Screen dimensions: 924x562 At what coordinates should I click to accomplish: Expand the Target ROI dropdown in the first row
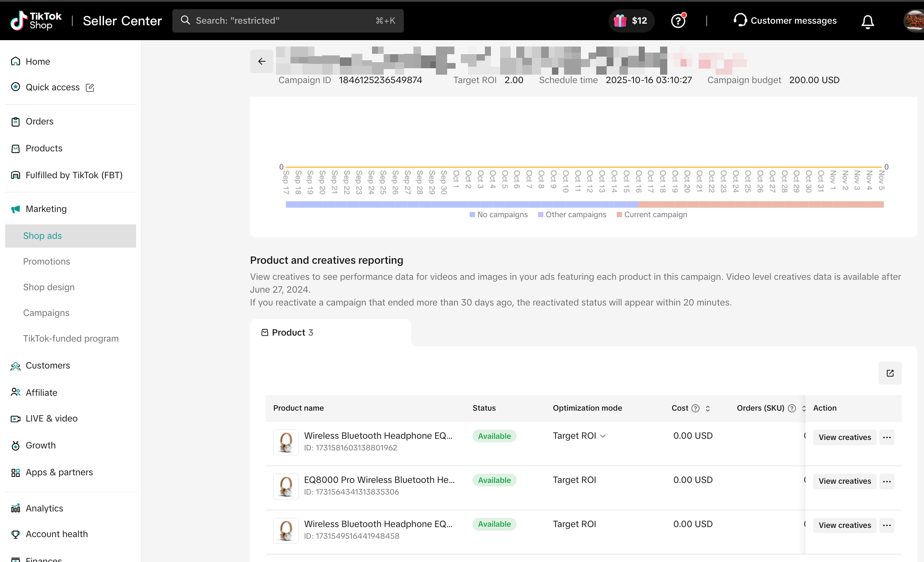[x=602, y=436]
